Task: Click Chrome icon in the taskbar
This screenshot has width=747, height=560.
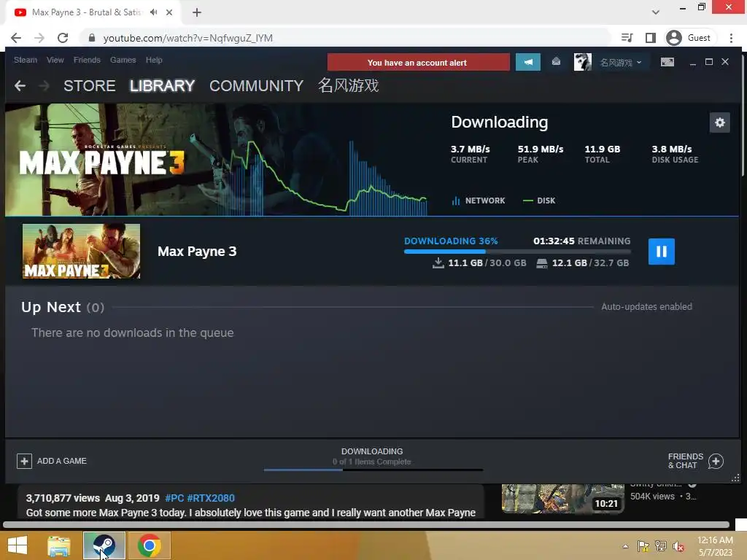Action: click(x=149, y=545)
